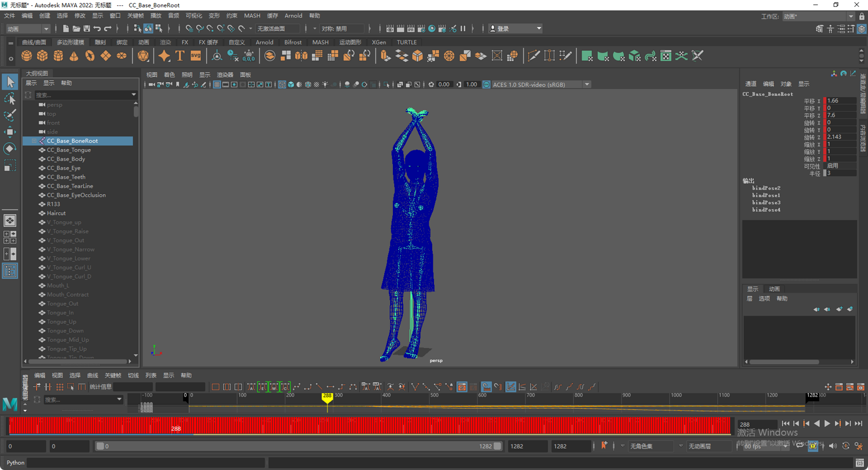The image size is (868, 470).
Task: Click the Undo arrow icon
Action: (x=97, y=28)
